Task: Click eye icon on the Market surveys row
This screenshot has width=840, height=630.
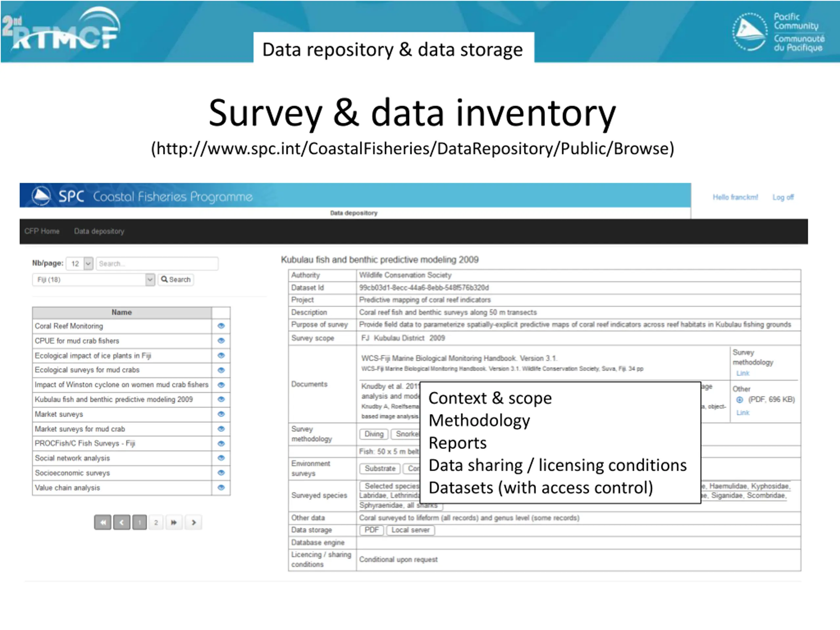Action: [x=221, y=414]
